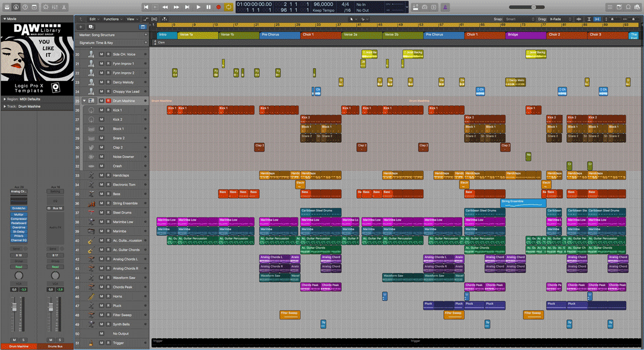The height and width of the screenshot is (350, 644).
Task: Click the String Ensemble track icon
Action: click(91, 203)
